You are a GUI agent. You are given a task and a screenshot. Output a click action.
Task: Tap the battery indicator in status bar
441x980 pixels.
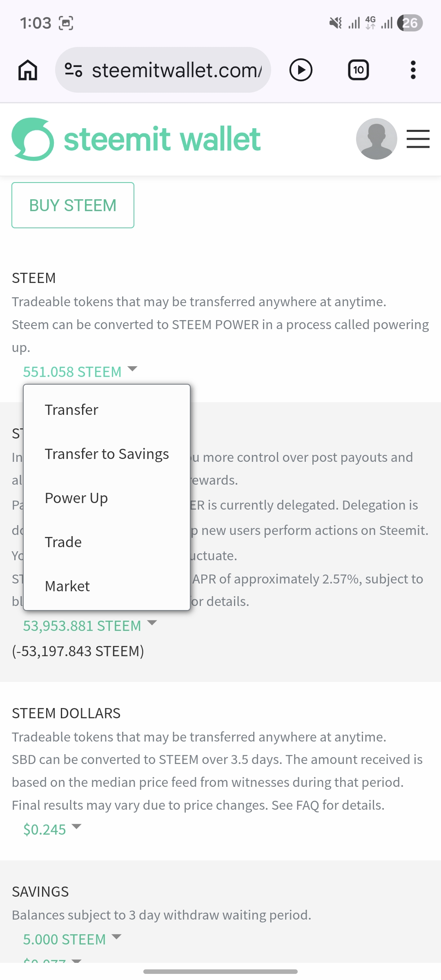(410, 23)
